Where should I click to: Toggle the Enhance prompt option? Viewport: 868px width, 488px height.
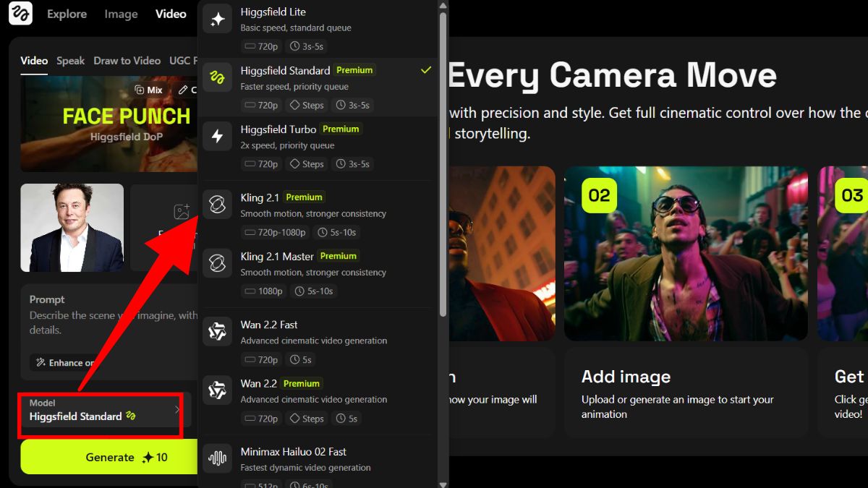65,363
